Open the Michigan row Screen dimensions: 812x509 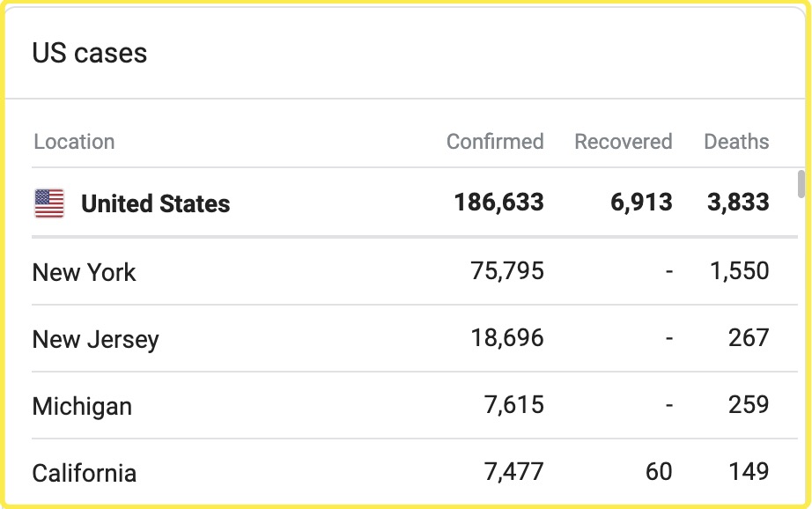(83, 406)
